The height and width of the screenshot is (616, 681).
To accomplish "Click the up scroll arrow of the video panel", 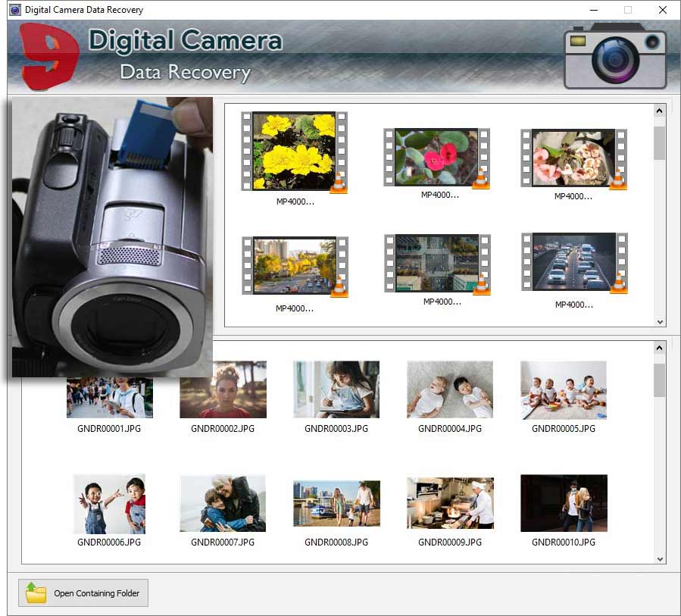I will 658,110.
